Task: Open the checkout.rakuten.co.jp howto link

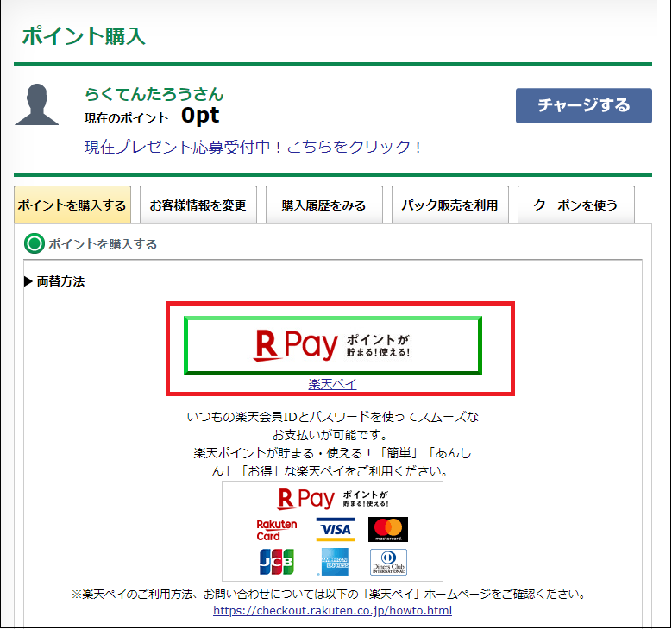Action: 333,610
